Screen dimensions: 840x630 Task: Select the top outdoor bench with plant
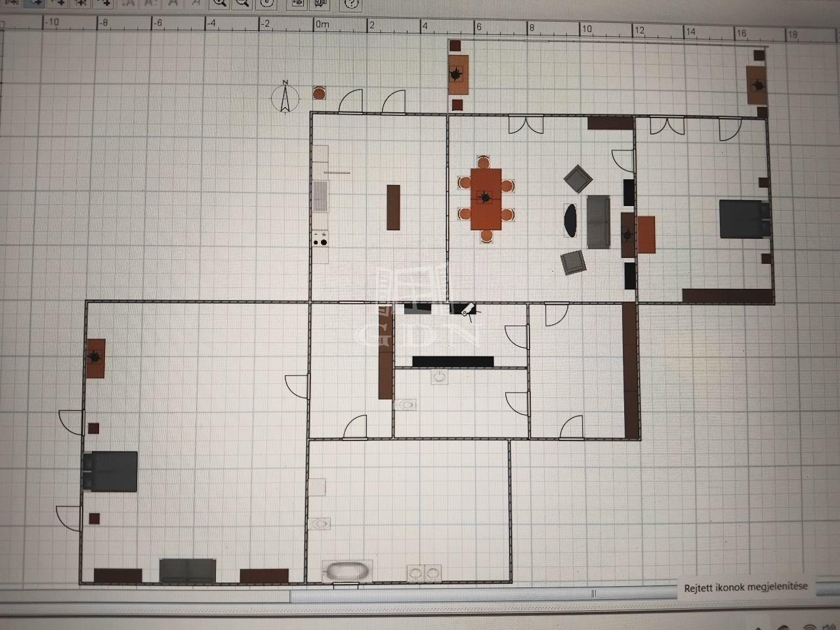pos(459,75)
